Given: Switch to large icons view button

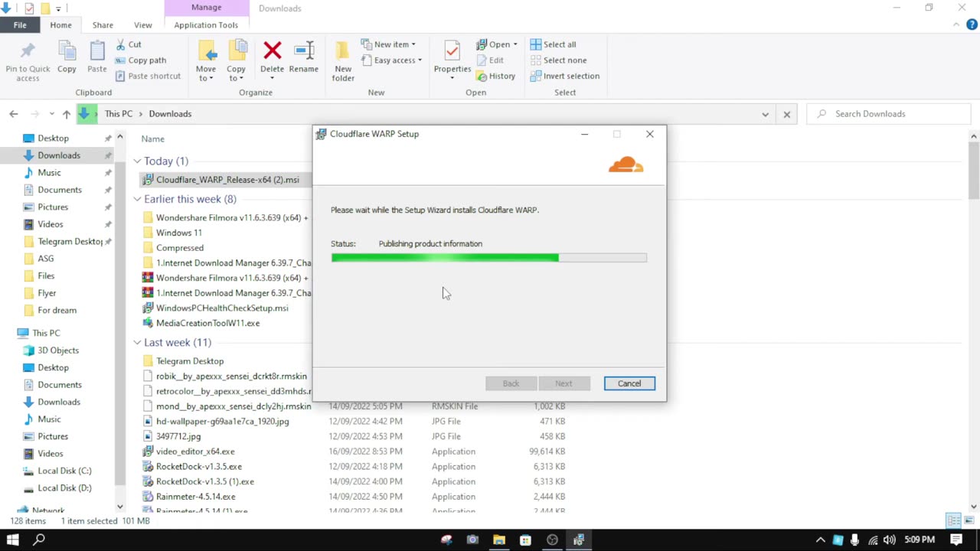Looking at the screenshot, I should point(969,520).
